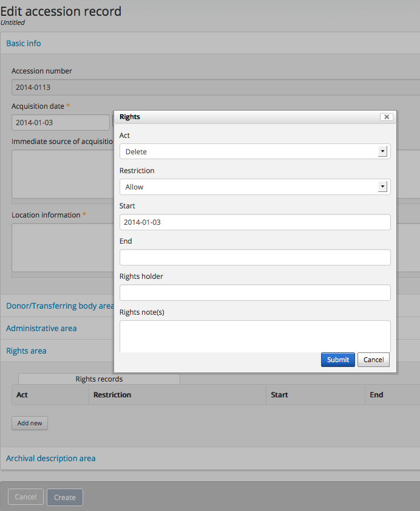Submit the Rights dialog
Screen dimensions: 420x511
[338, 360]
